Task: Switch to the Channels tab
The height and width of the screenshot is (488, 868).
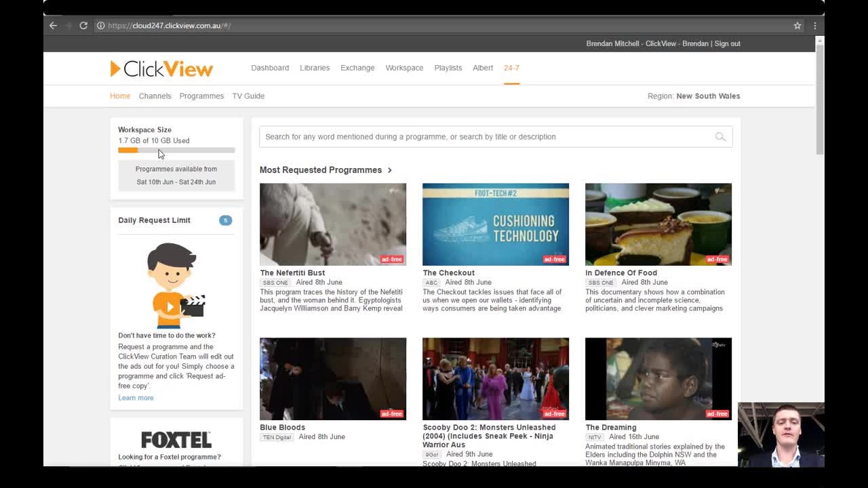Action: click(155, 96)
